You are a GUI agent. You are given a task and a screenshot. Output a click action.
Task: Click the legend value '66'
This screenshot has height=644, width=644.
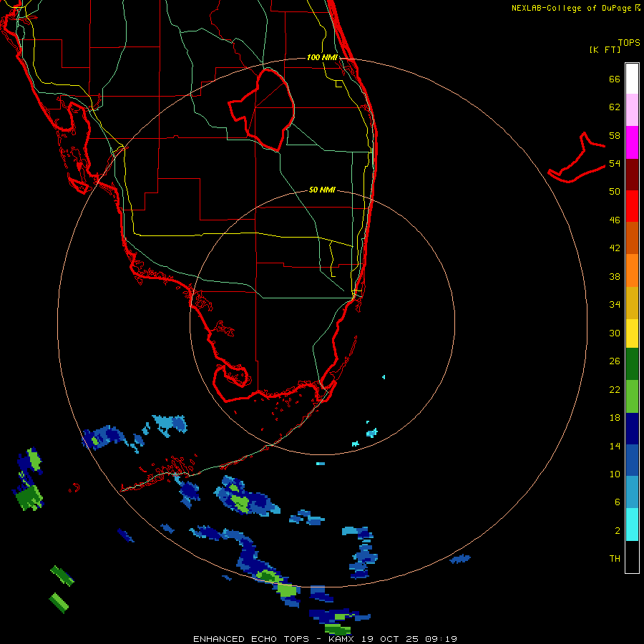[x=615, y=79]
